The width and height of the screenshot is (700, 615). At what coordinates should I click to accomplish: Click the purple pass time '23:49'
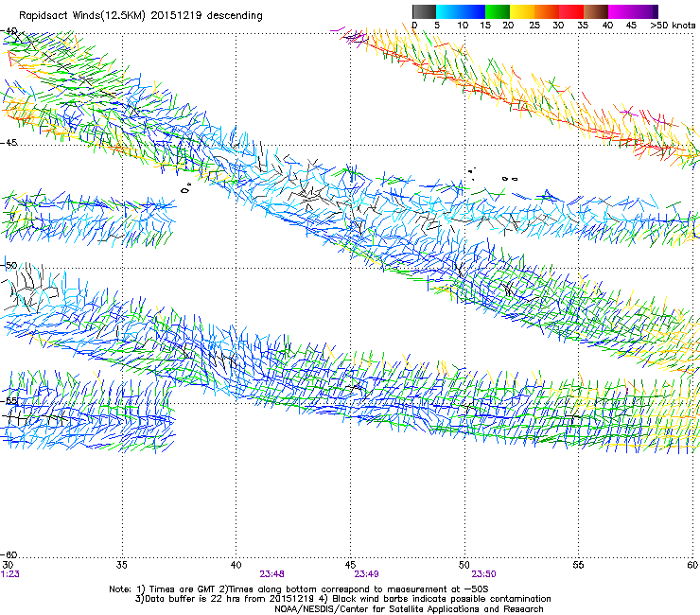[366, 574]
